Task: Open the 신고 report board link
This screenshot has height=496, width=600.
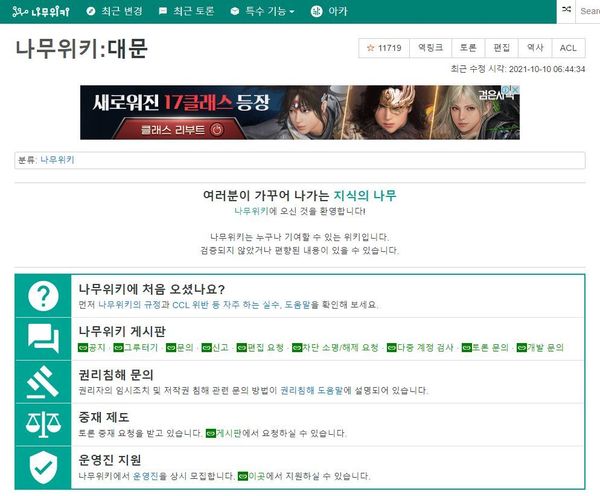Action: [215, 347]
